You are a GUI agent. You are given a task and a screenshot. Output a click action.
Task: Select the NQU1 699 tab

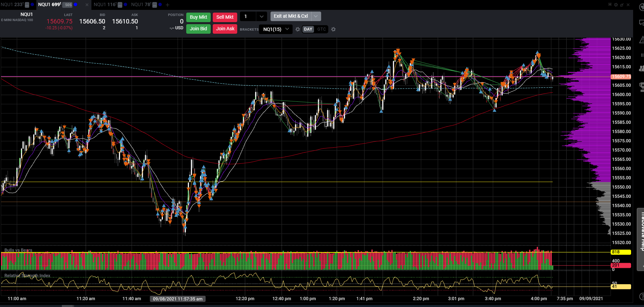[50, 5]
